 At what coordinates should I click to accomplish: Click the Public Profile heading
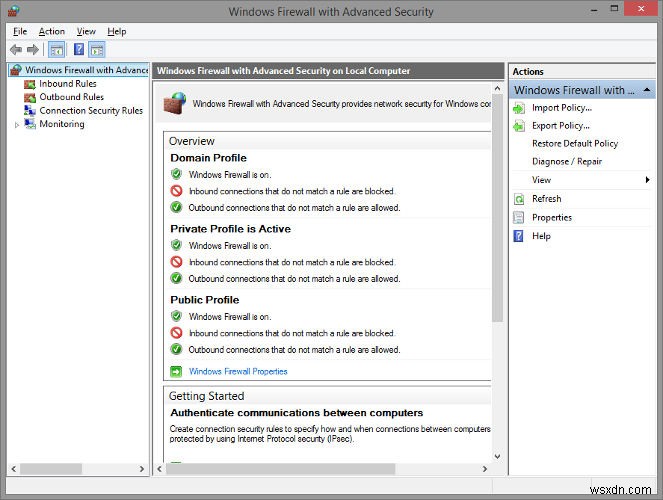[205, 300]
